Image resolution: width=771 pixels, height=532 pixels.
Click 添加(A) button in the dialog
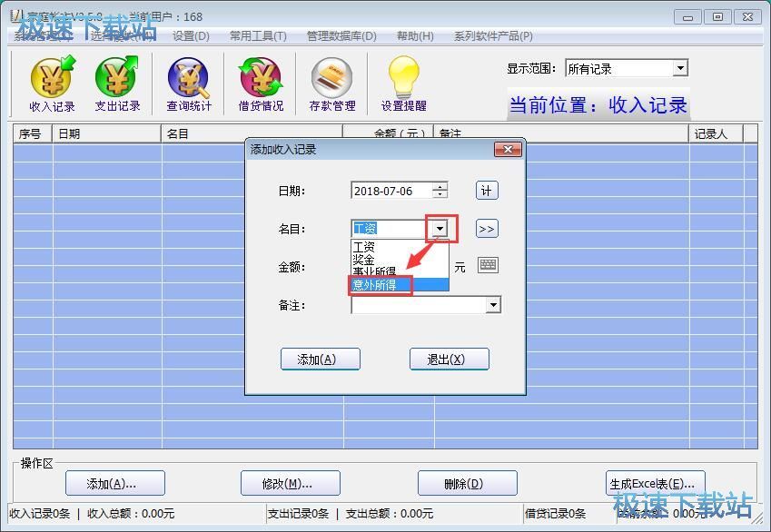320,360
